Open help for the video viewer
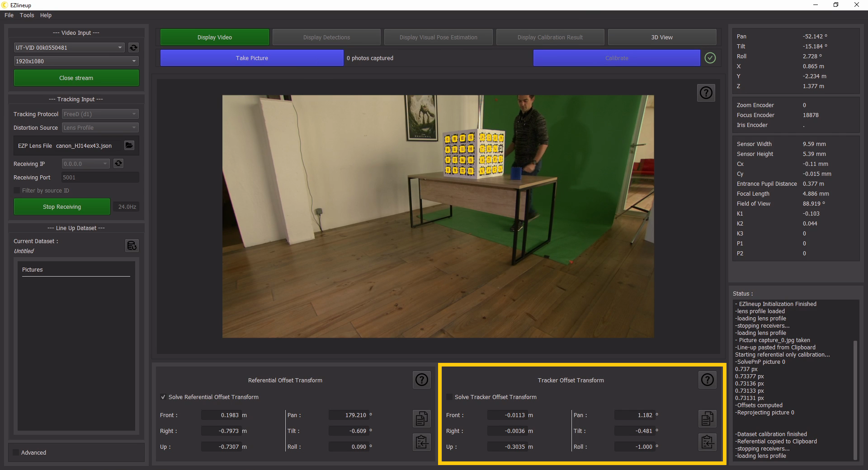Screen dimensions: 868x470 point(706,93)
